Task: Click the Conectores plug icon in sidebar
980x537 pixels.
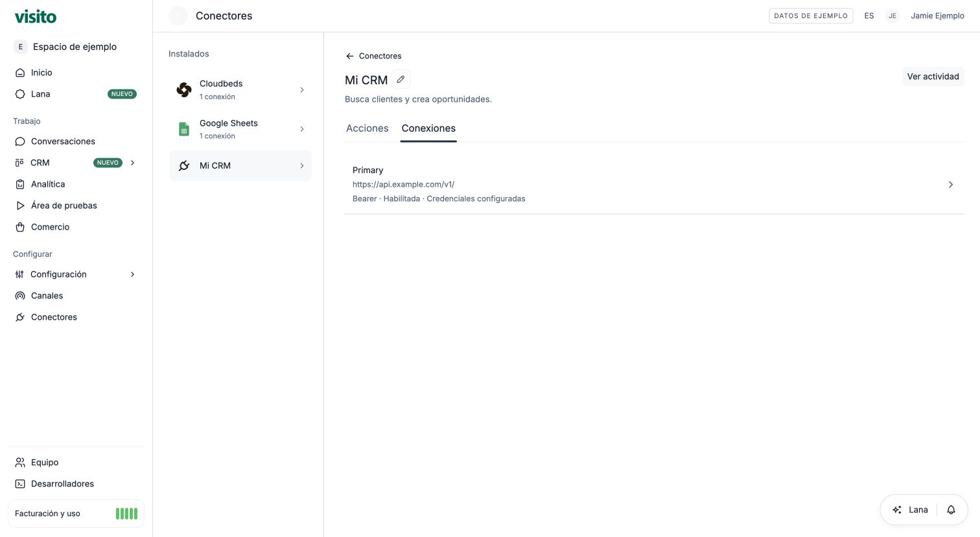Action: pos(20,317)
